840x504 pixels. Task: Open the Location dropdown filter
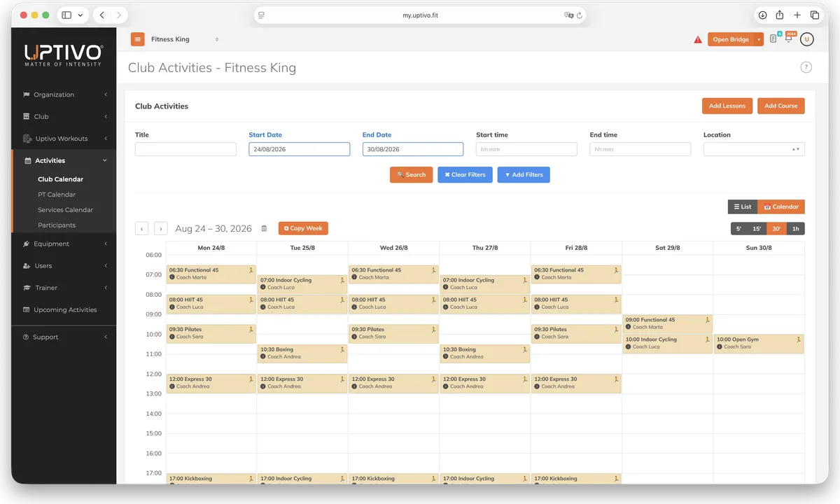754,149
